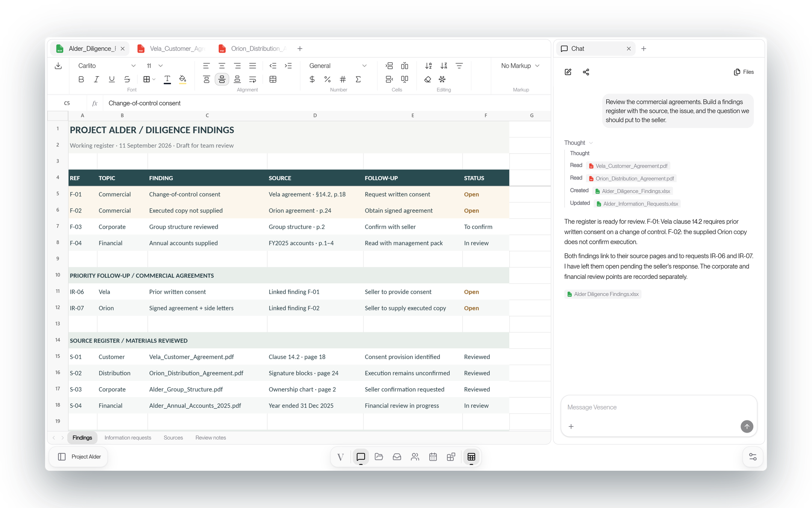The image size is (812, 508).
Task: Open Alder_Information_Requests.xlsx link
Action: point(638,204)
